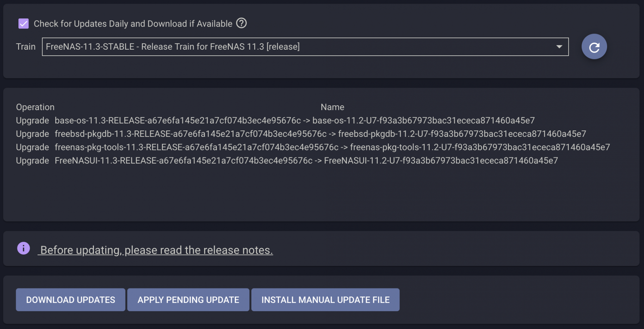The width and height of the screenshot is (644, 329).
Task: Click Install Manual Update File button
Action: pyautogui.click(x=325, y=300)
